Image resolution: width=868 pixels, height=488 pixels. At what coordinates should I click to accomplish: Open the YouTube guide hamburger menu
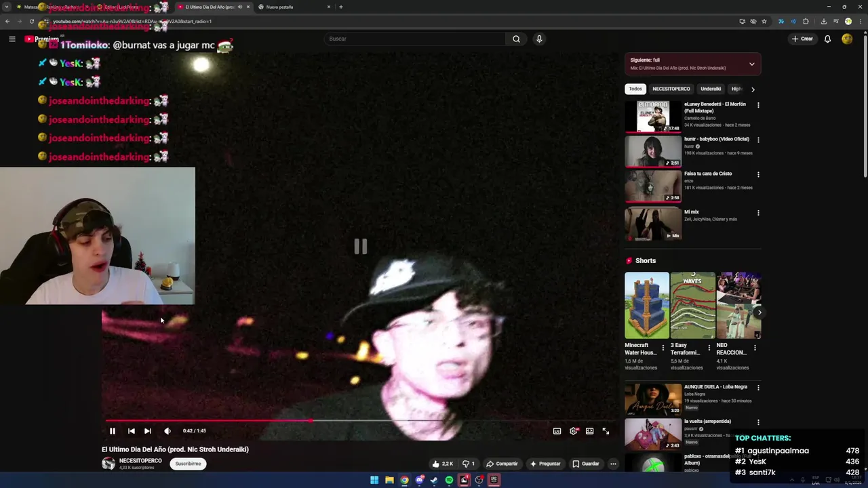(12, 39)
